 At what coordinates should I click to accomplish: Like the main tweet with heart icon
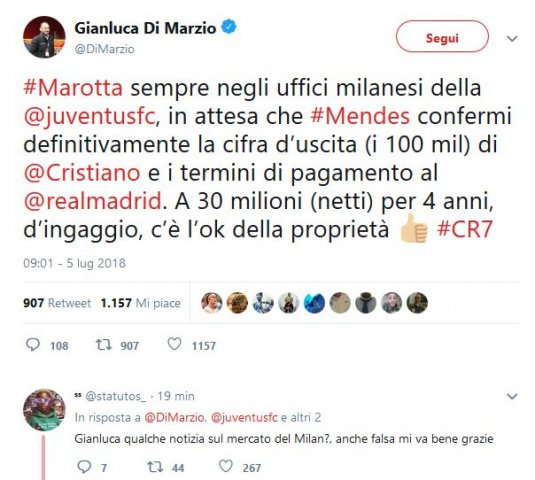[174, 344]
